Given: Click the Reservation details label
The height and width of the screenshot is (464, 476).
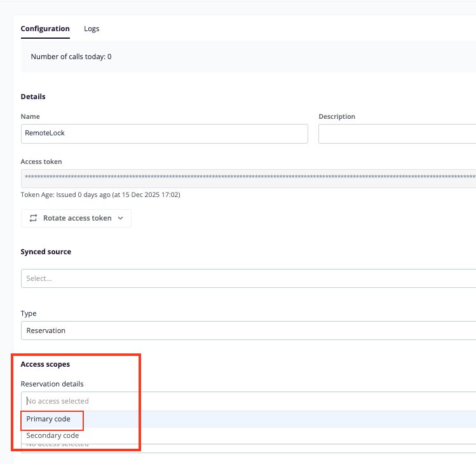Looking at the screenshot, I should pyautogui.click(x=52, y=384).
